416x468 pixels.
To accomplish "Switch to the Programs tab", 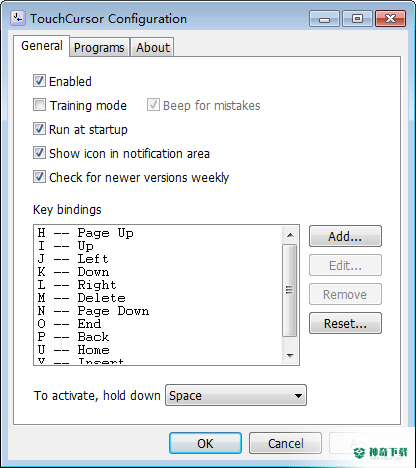I will click(x=99, y=47).
